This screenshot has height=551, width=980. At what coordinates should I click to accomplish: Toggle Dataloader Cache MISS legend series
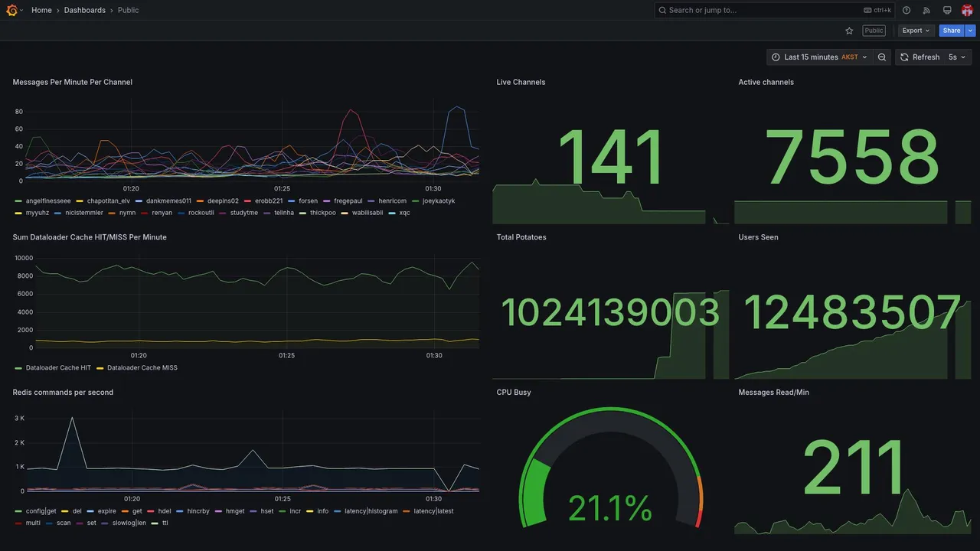142,367
